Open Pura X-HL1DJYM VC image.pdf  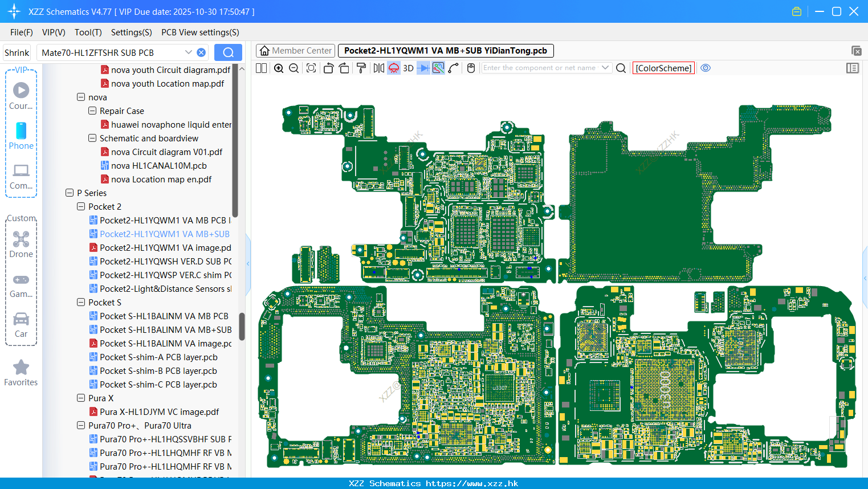point(154,412)
